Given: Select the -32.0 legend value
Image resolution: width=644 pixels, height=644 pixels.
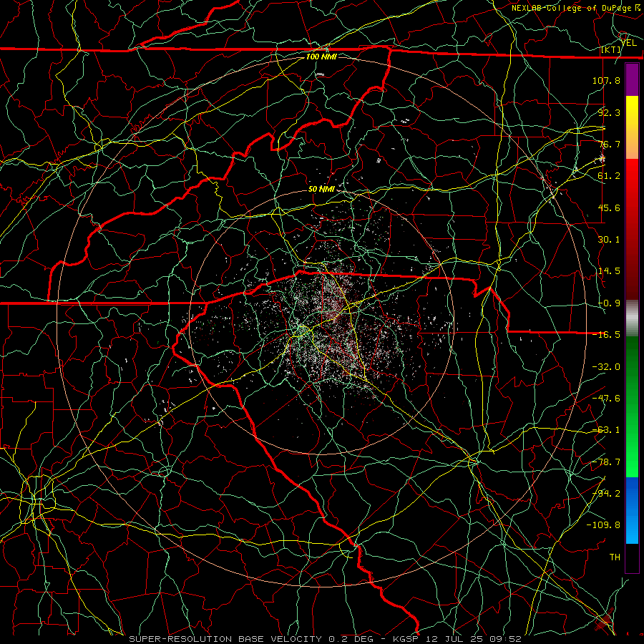Looking at the screenshot, I should [x=606, y=367].
